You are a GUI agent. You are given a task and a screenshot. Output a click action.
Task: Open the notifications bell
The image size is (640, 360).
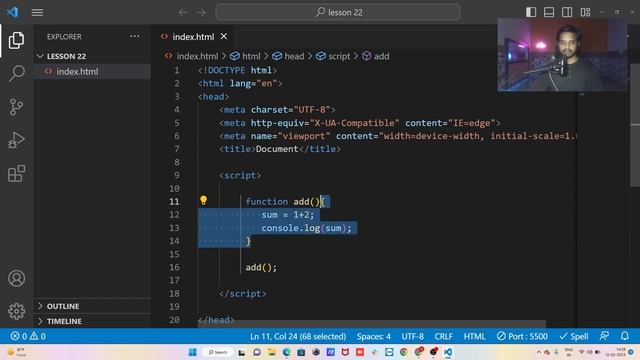click(624, 336)
